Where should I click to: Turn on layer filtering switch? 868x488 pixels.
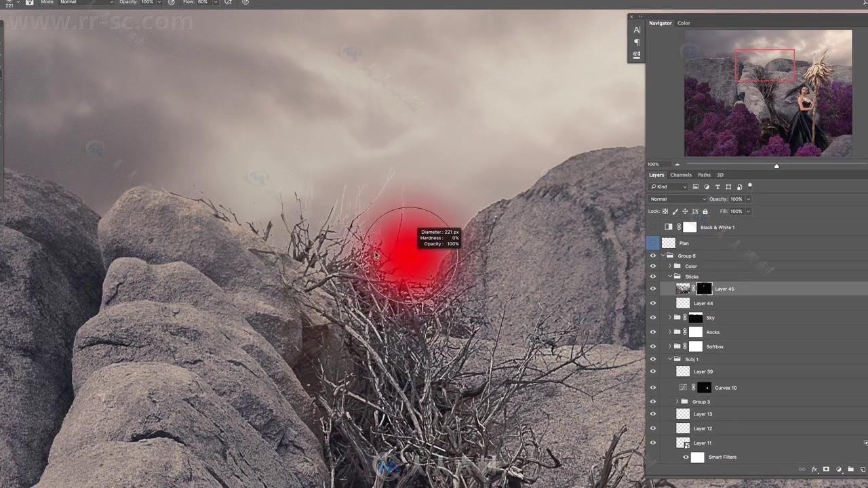(x=750, y=186)
